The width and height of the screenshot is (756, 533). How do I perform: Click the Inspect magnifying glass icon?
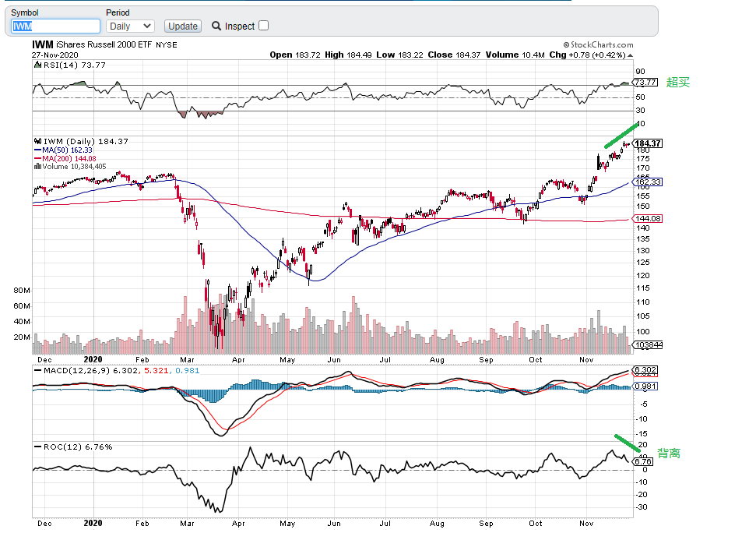coord(216,26)
